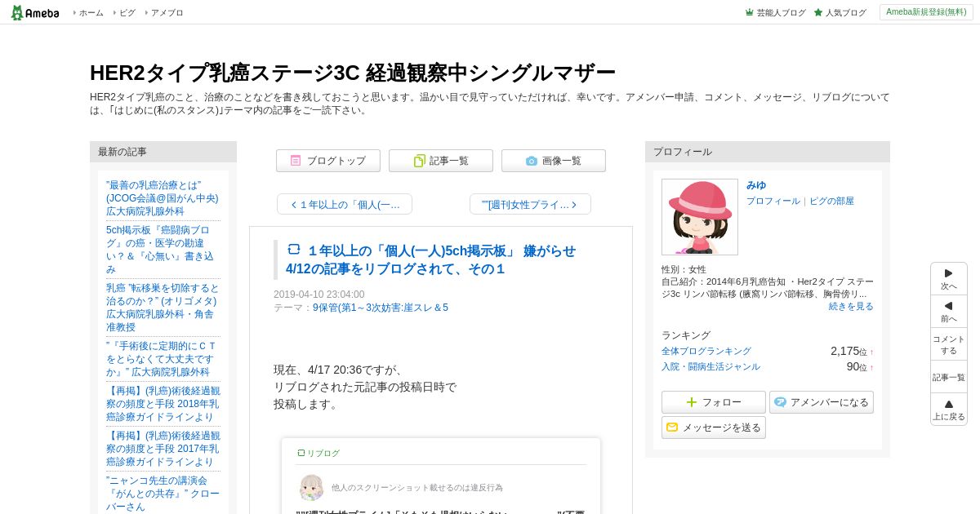
Task: Go to previous article '１年以上の「個人(一…'
Action: click(x=345, y=204)
